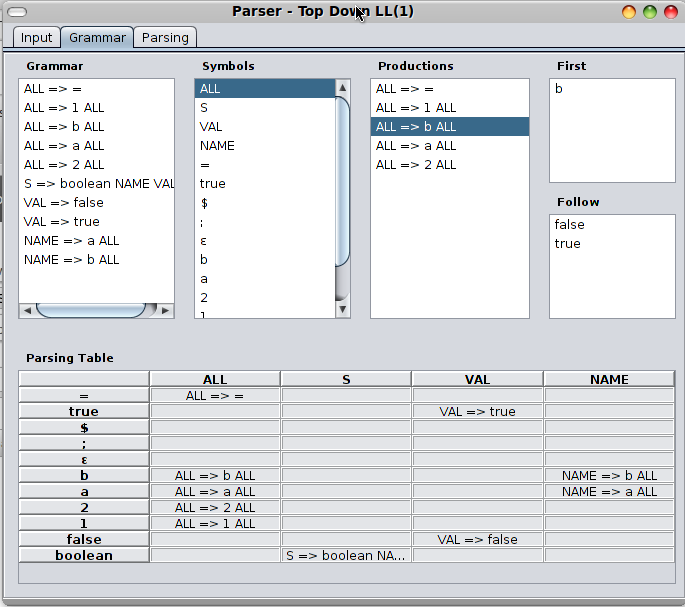Viewport: 685px width, 607px height.
Task: Select 'ALL => =' in Productions list
Action: [x=450, y=89]
